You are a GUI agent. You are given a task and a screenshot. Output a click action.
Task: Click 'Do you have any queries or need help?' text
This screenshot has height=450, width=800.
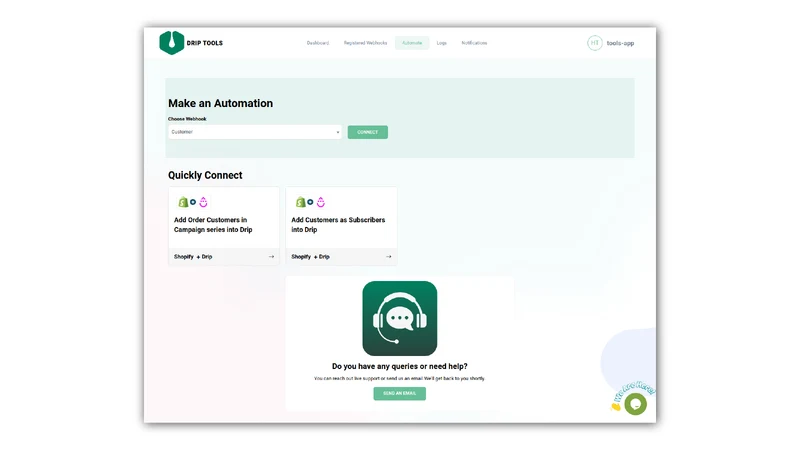point(399,366)
